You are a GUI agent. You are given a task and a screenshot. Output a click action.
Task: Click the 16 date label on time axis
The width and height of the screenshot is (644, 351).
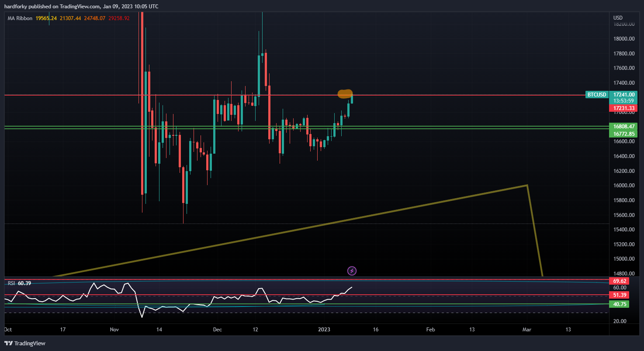click(376, 329)
